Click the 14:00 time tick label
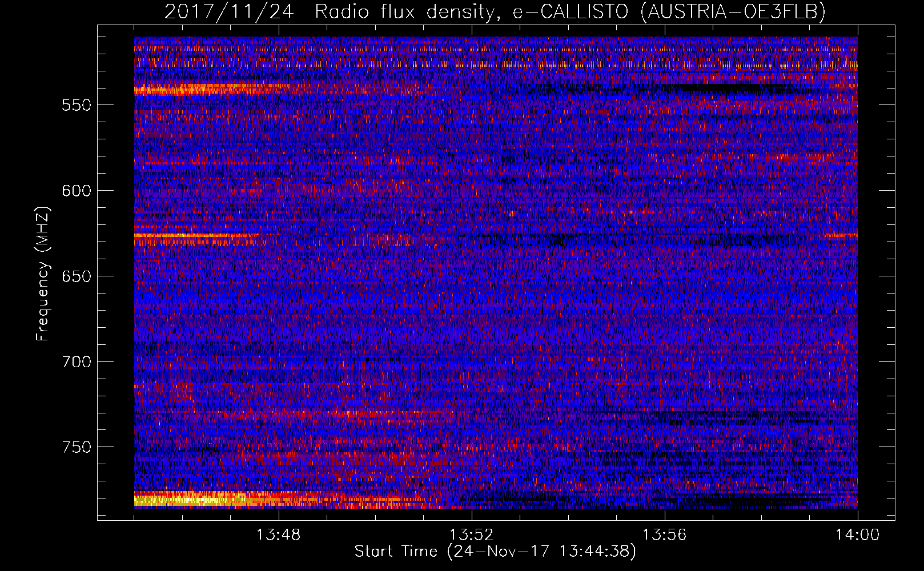 pos(858,535)
